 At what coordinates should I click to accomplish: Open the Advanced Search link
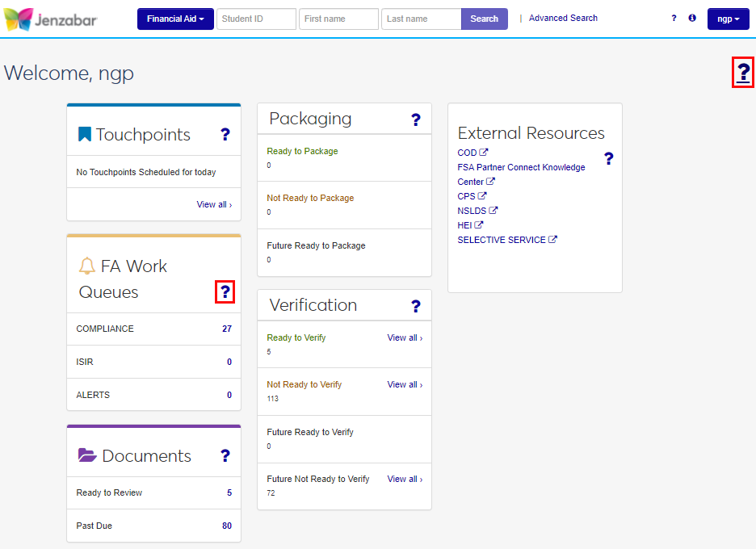(x=563, y=18)
